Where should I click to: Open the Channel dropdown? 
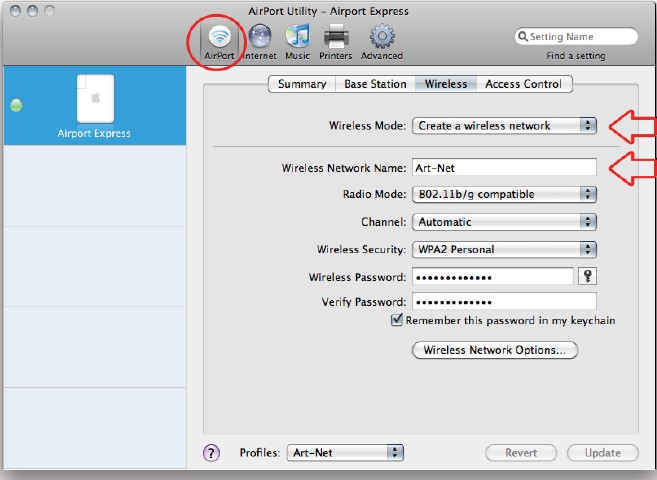pyautogui.click(x=504, y=222)
